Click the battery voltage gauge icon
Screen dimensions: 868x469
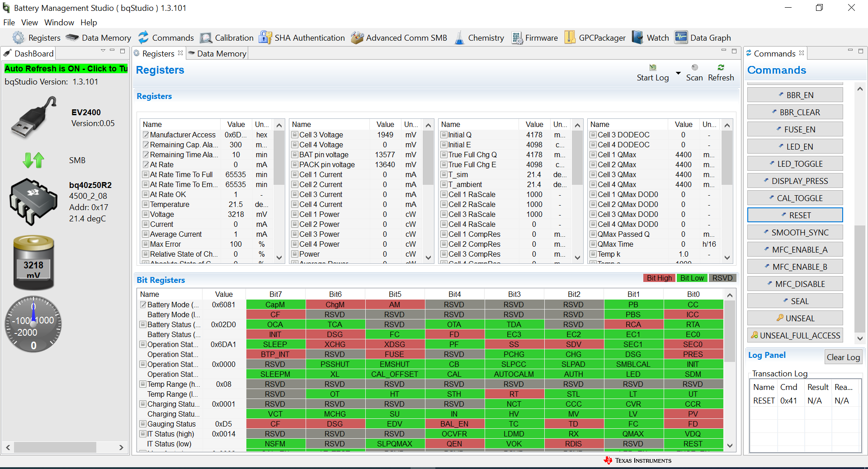33,263
